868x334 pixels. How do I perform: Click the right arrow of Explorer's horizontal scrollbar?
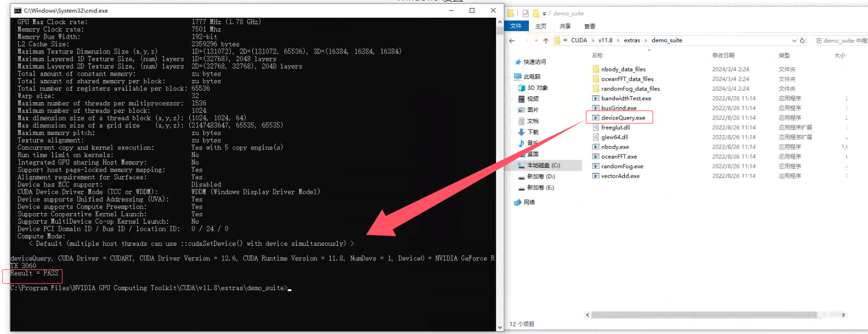pyautogui.click(x=844, y=315)
